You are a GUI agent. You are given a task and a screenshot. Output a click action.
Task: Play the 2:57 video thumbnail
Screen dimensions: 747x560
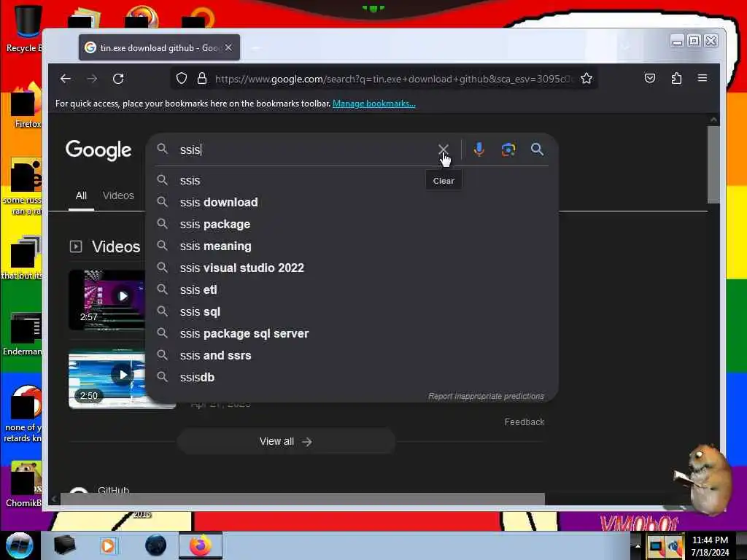tap(107, 300)
